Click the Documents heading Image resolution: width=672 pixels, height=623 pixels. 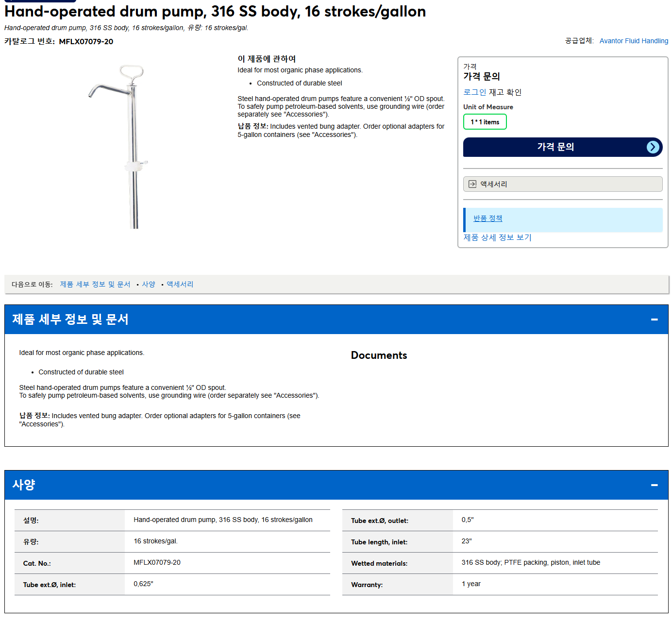coord(379,355)
